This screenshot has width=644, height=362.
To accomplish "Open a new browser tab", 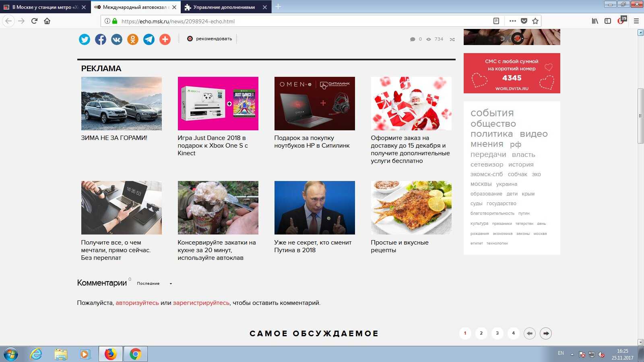I will pos(278,7).
